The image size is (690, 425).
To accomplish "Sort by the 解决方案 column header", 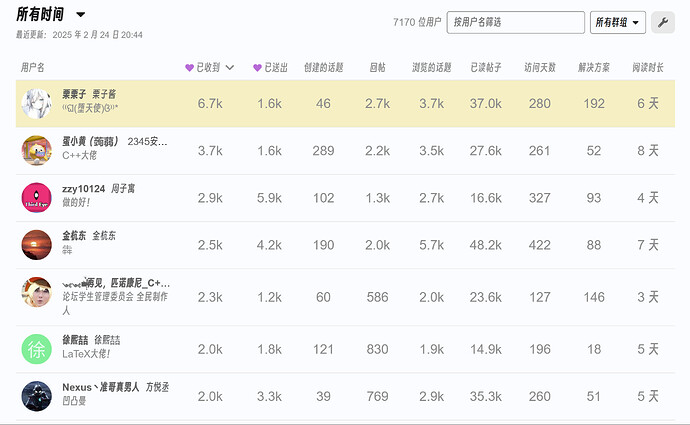I will coord(594,68).
